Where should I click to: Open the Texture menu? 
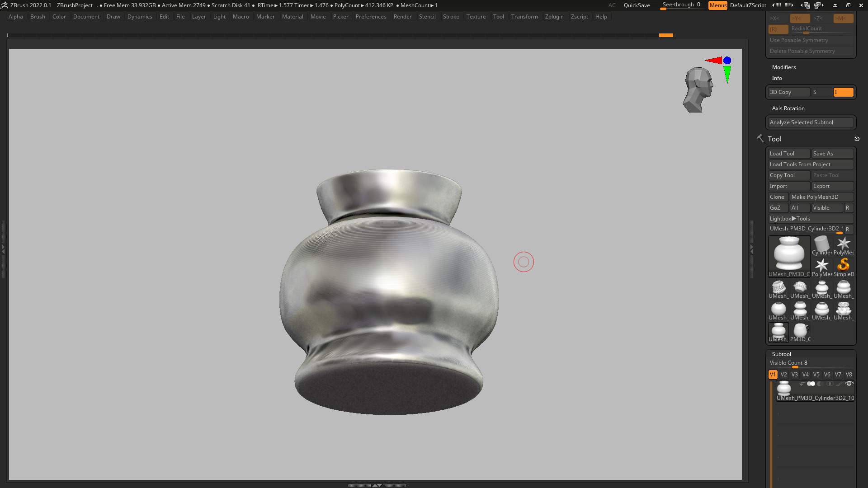[476, 17]
